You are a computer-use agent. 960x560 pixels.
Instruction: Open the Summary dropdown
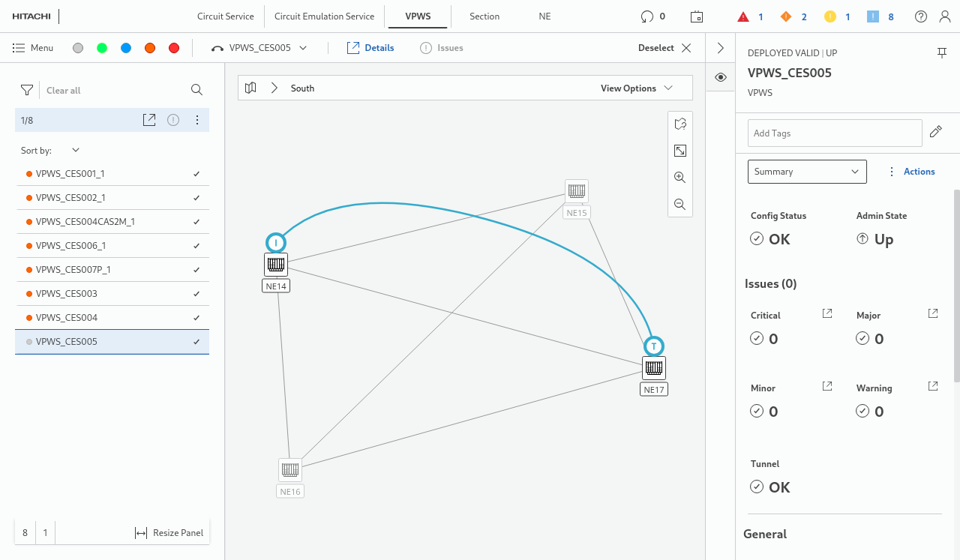click(807, 172)
